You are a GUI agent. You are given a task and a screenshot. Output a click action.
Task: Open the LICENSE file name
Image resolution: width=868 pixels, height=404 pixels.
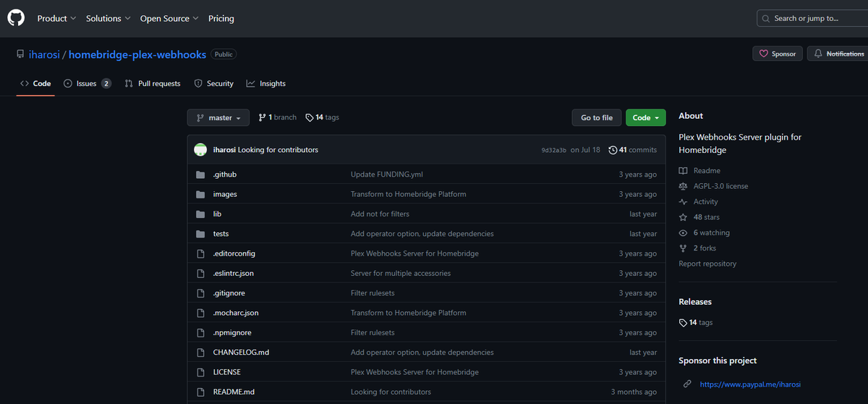pyautogui.click(x=227, y=372)
